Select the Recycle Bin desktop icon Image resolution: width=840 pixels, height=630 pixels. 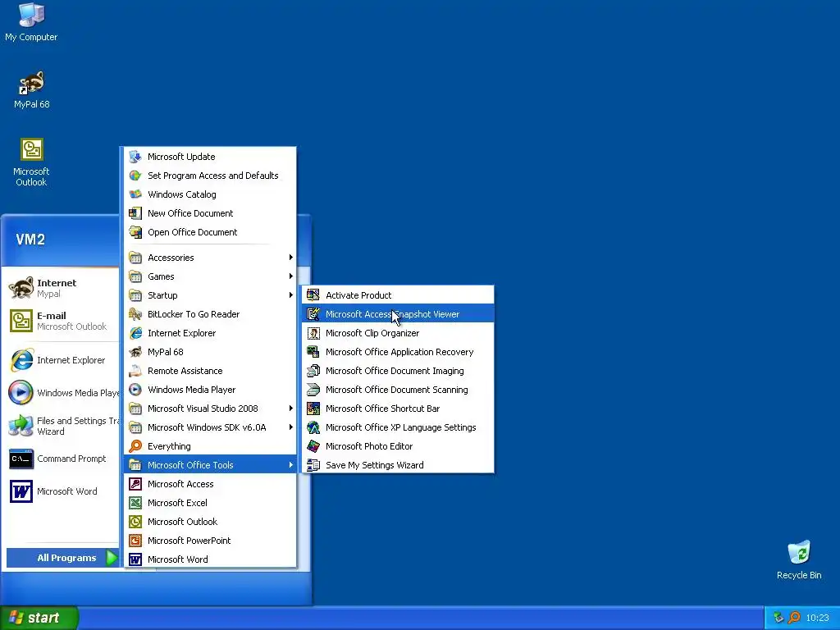799,559
